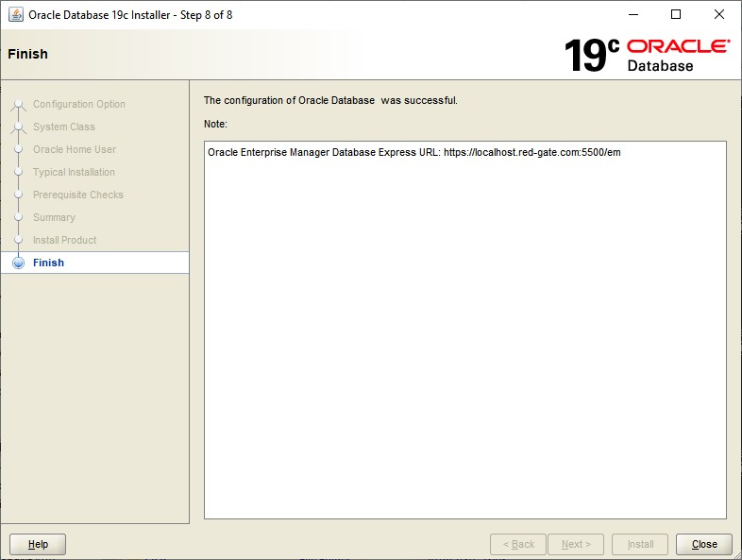Click the Finish page heading
The height and width of the screenshot is (560, 742).
28,54
